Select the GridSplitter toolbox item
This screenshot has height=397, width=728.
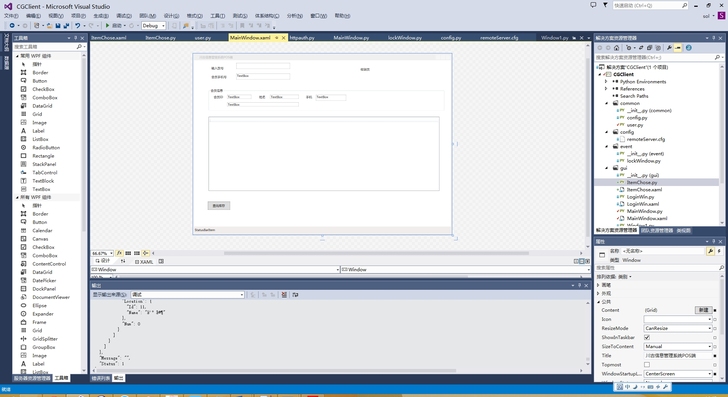[45, 339]
